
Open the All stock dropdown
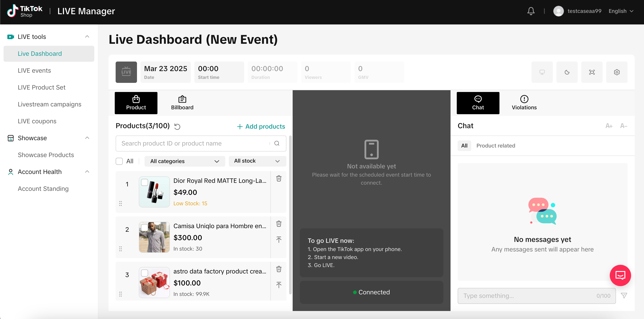(x=257, y=161)
